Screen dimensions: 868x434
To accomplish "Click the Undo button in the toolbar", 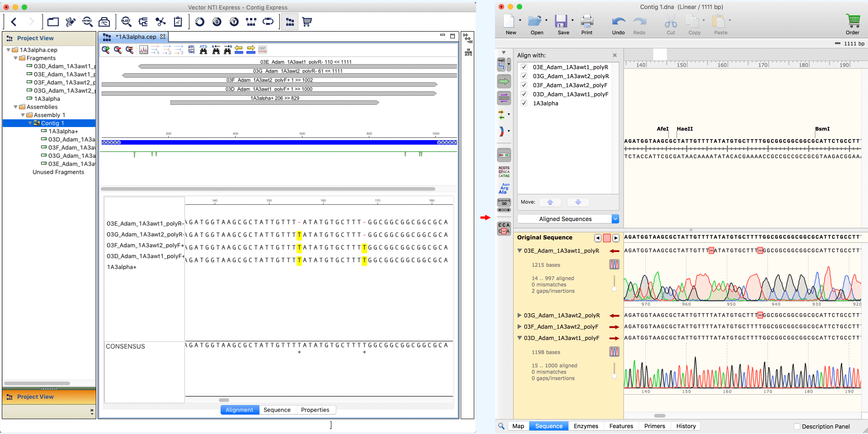I will pos(619,23).
